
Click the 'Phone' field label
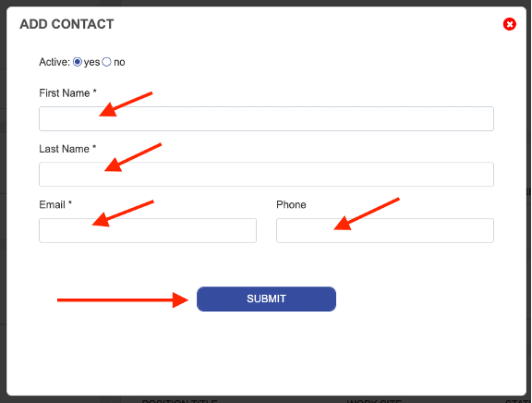(291, 204)
